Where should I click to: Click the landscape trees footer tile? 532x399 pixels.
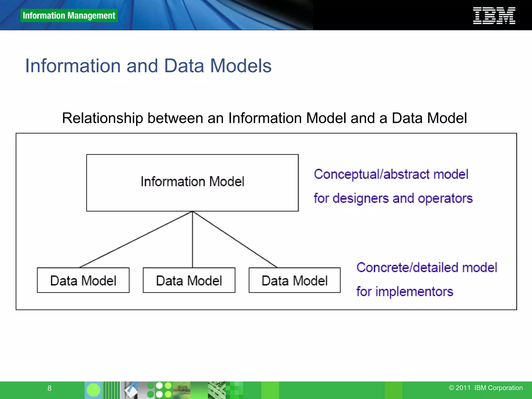click(181, 390)
